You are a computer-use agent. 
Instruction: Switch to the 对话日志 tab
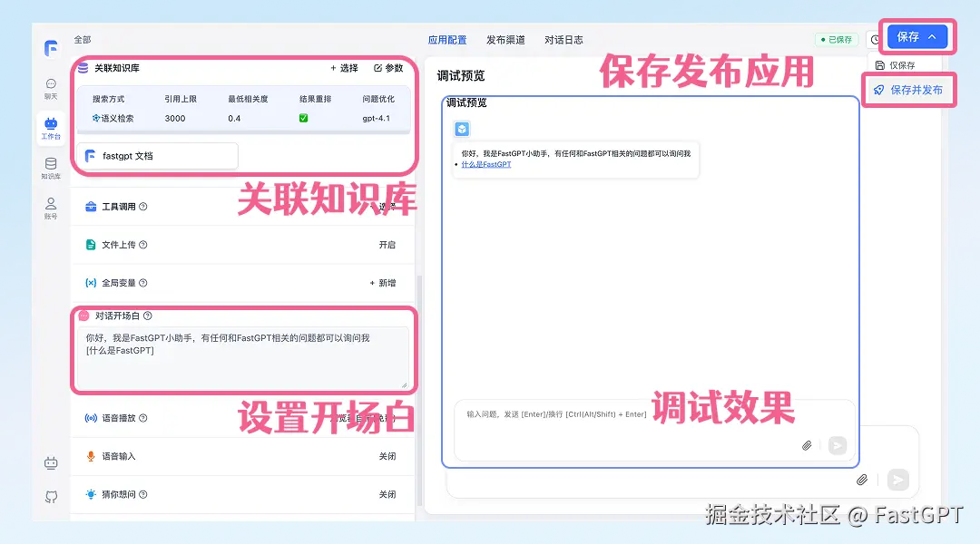563,40
